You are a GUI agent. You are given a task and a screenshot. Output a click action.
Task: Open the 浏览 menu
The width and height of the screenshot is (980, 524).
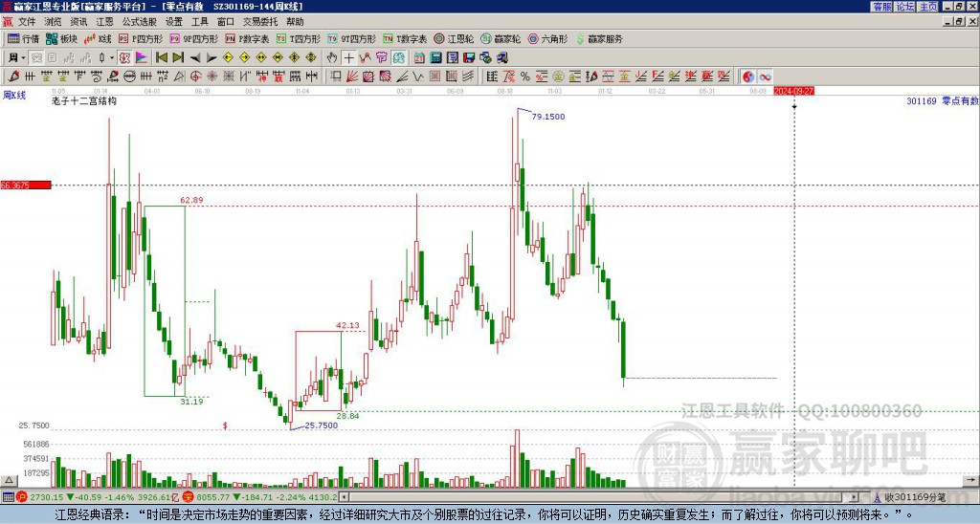point(53,22)
